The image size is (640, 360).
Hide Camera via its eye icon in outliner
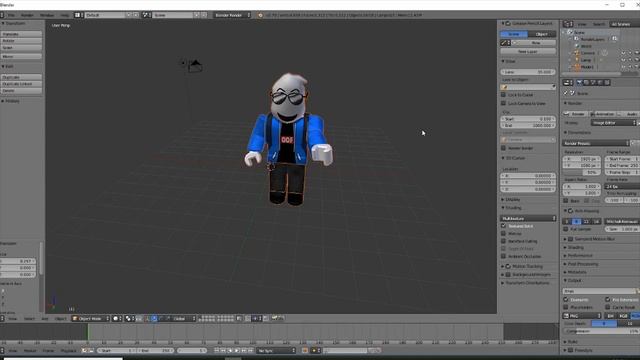coord(623,53)
